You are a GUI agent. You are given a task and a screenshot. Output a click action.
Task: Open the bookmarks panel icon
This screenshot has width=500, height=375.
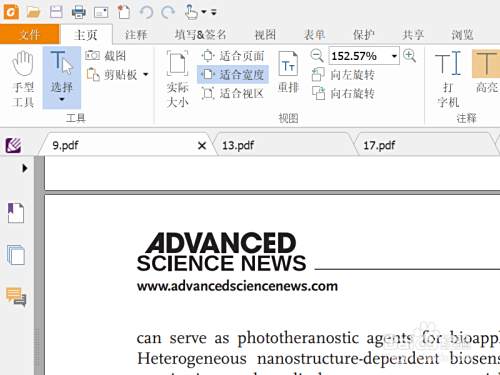[x=16, y=213]
